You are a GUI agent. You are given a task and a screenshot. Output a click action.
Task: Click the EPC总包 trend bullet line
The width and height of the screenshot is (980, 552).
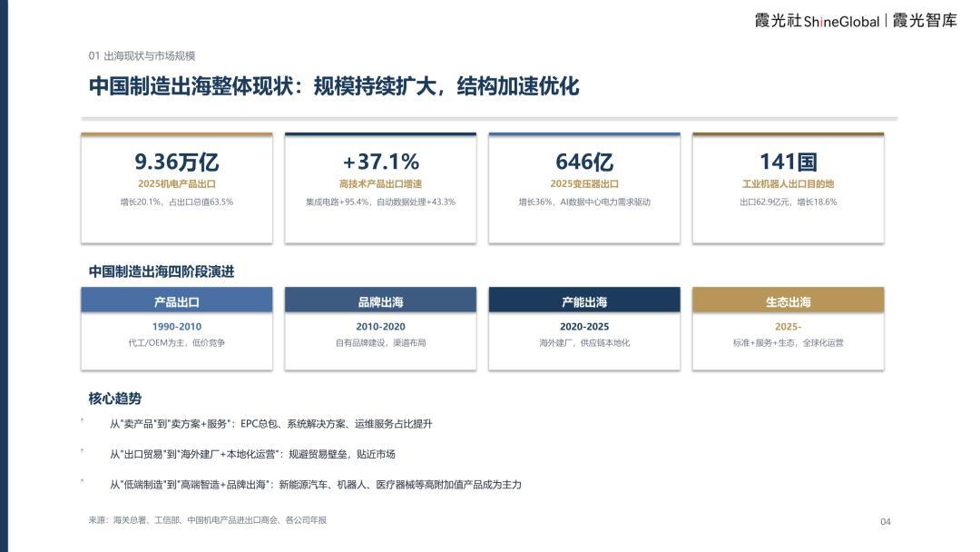[270, 424]
